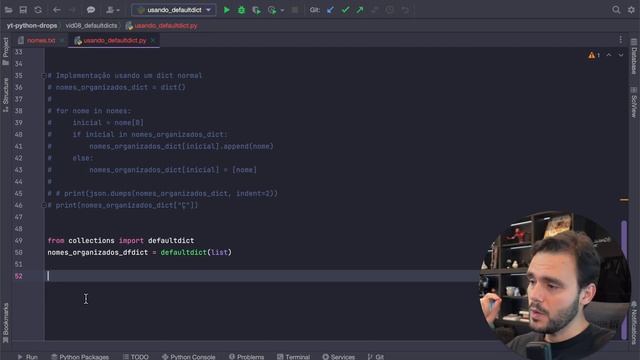Run usando_defaultdict with green play button

(x=227, y=10)
